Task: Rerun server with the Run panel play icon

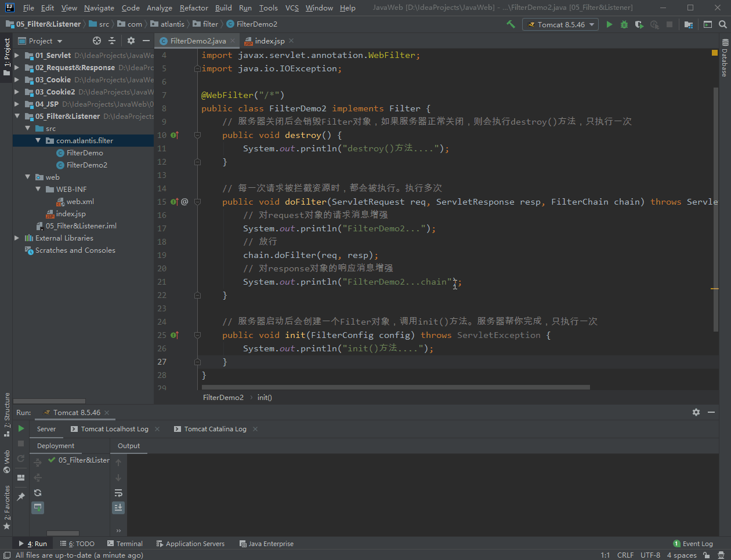Action: click(21, 428)
